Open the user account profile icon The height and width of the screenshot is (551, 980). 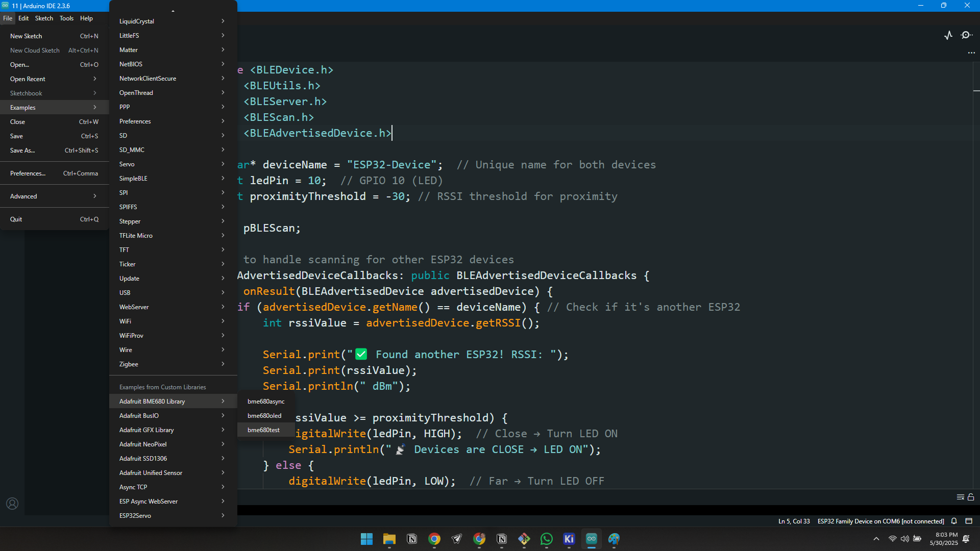(x=12, y=504)
